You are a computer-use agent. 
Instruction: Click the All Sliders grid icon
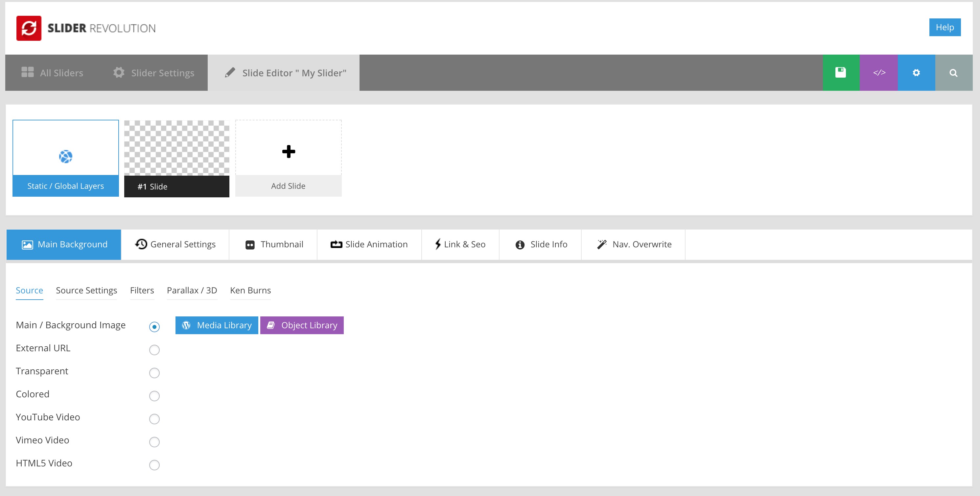pyautogui.click(x=27, y=72)
